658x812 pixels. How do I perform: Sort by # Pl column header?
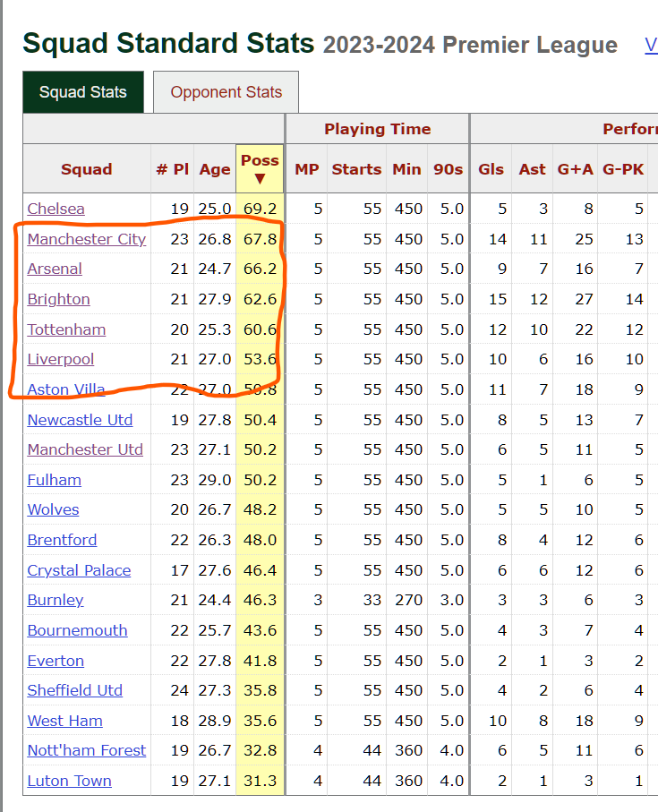coord(173,169)
